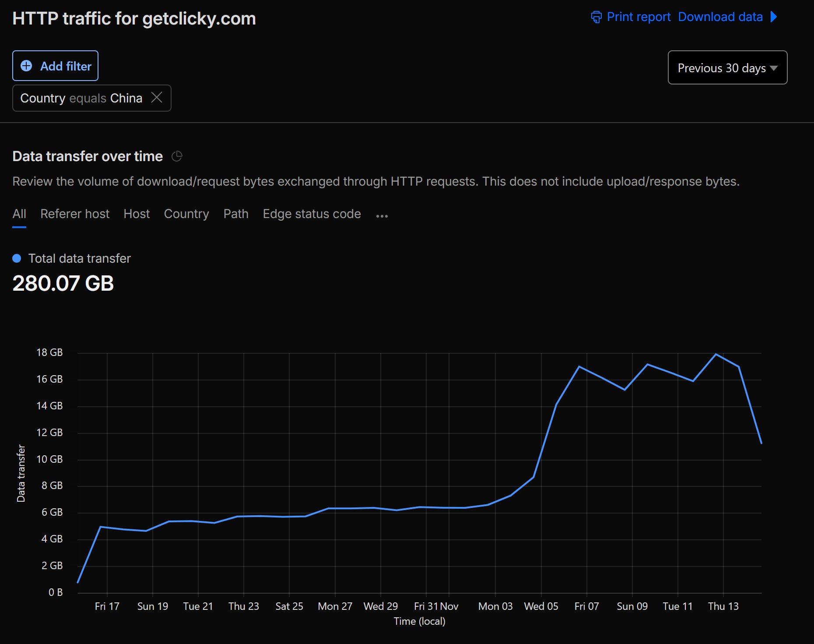The height and width of the screenshot is (644, 814).
Task: Click the printer icon next to Print report
Action: [596, 17]
